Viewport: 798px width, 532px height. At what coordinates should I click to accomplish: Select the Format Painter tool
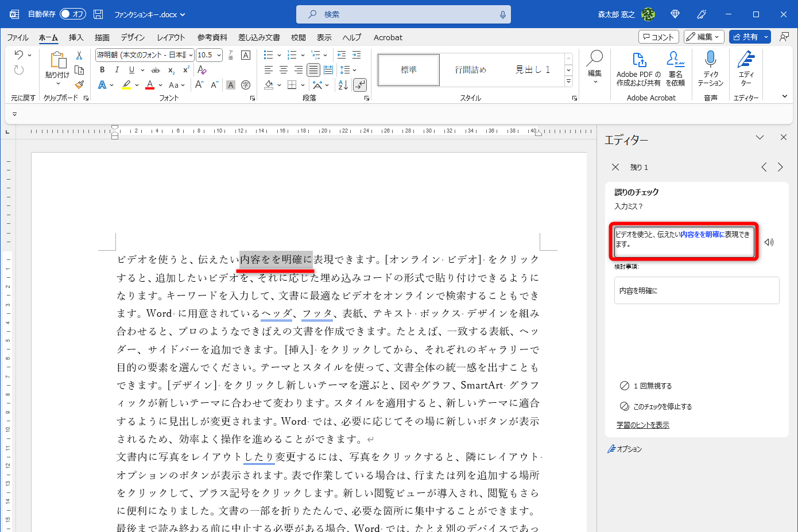click(x=79, y=84)
